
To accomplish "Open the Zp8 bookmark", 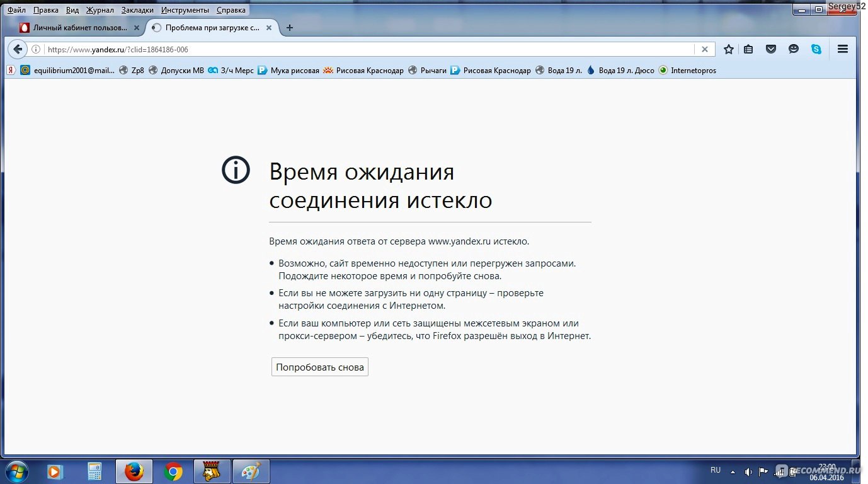I will 132,71.
